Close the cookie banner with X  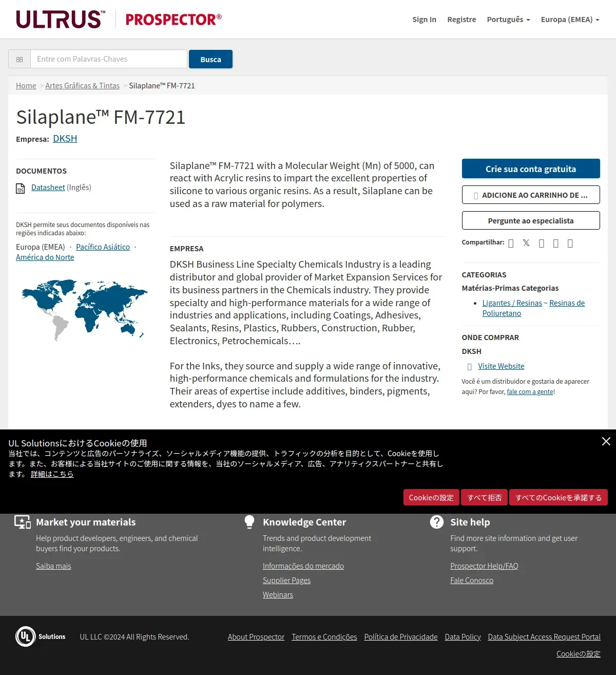pyautogui.click(x=606, y=441)
